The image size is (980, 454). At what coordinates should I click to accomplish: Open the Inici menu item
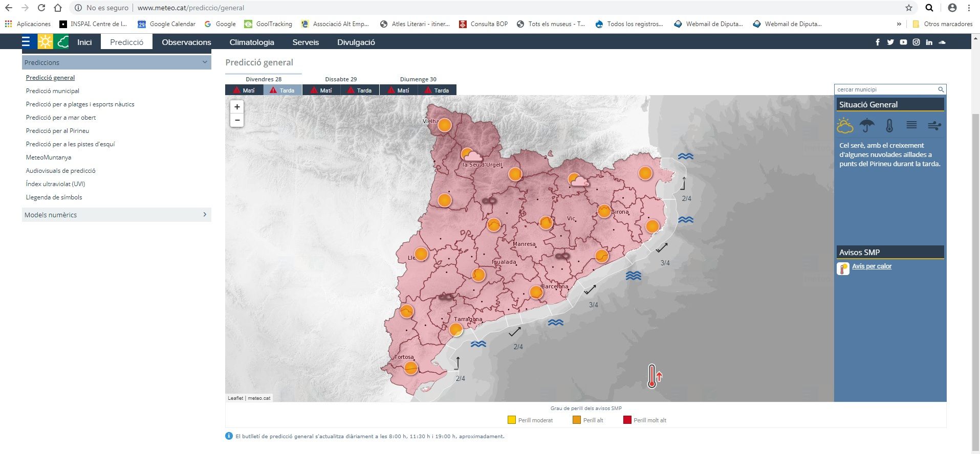coord(84,42)
